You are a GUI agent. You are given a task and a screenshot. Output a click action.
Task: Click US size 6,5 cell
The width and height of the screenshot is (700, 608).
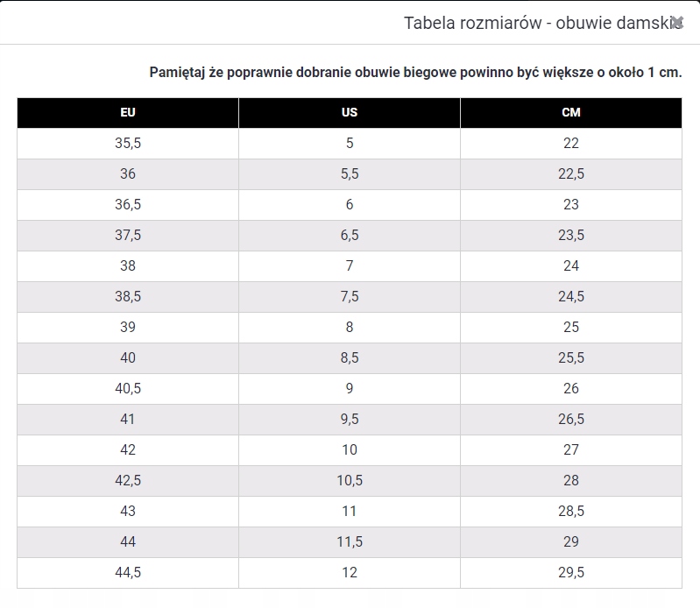click(x=350, y=236)
